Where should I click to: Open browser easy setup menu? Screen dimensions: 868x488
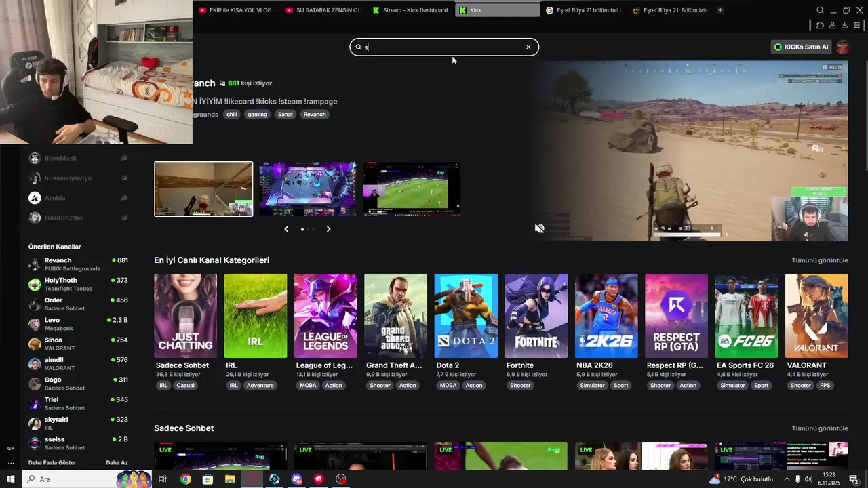(856, 26)
